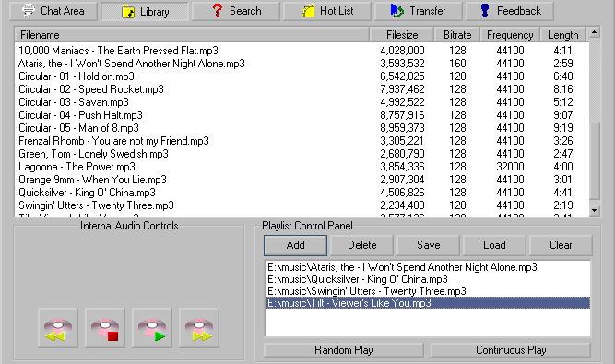
Task: Open the Hot List tab
Action: click(x=327, y=11)
